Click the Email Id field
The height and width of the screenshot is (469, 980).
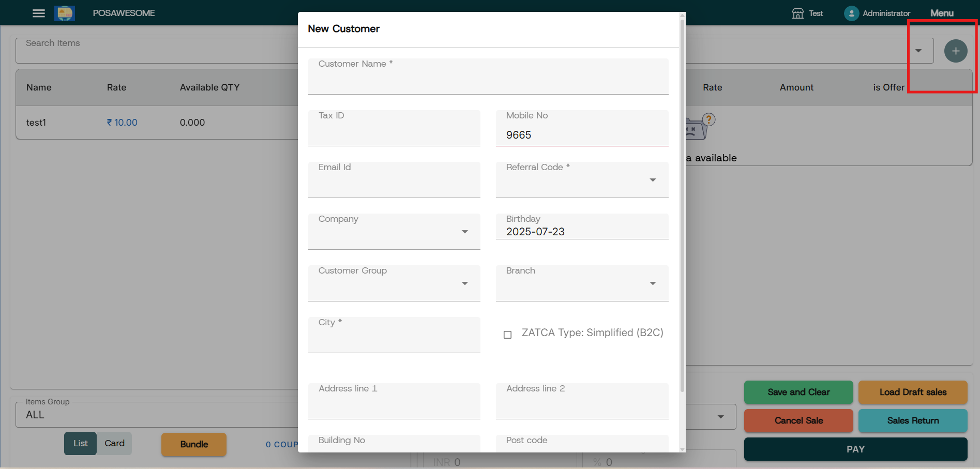394,179
